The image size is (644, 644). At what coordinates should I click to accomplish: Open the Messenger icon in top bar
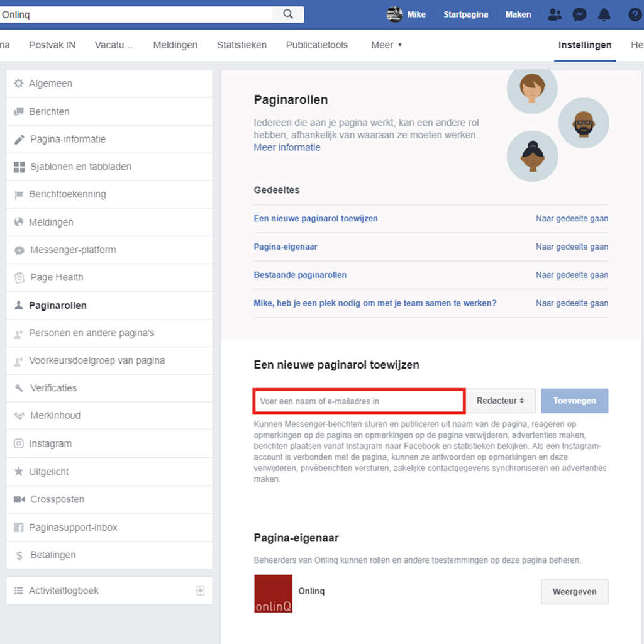click(579, 14)
